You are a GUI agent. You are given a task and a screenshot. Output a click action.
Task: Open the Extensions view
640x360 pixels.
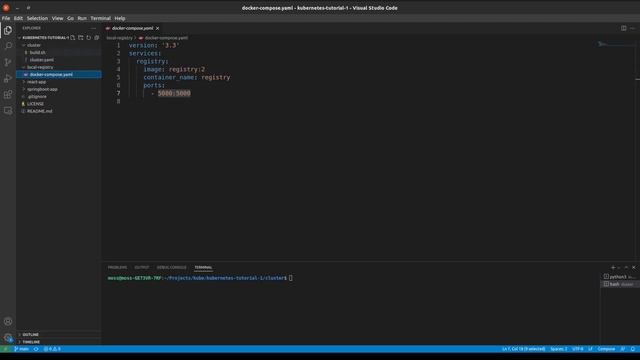(8, 95)
